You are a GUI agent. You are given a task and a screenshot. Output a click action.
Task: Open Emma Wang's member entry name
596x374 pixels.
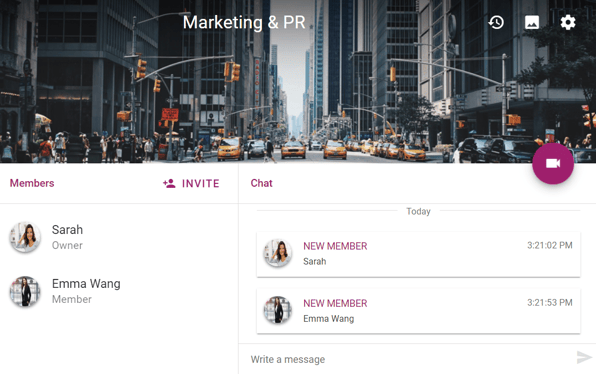coord(86,284)
